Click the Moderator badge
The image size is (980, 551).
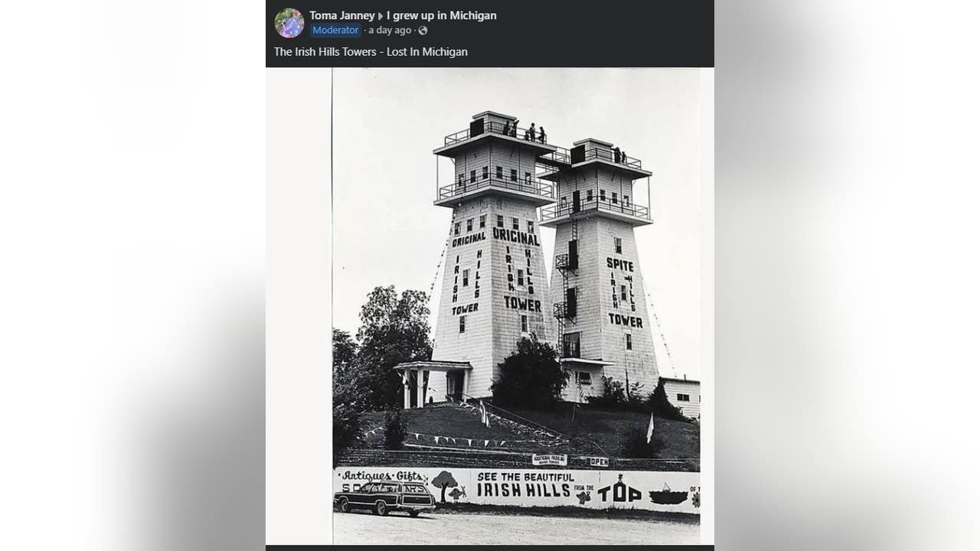click(x=336, y=30)
